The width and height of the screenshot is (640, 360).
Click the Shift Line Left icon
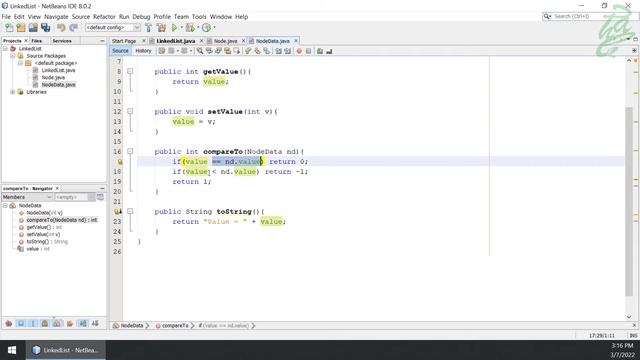tap(278, 51)
